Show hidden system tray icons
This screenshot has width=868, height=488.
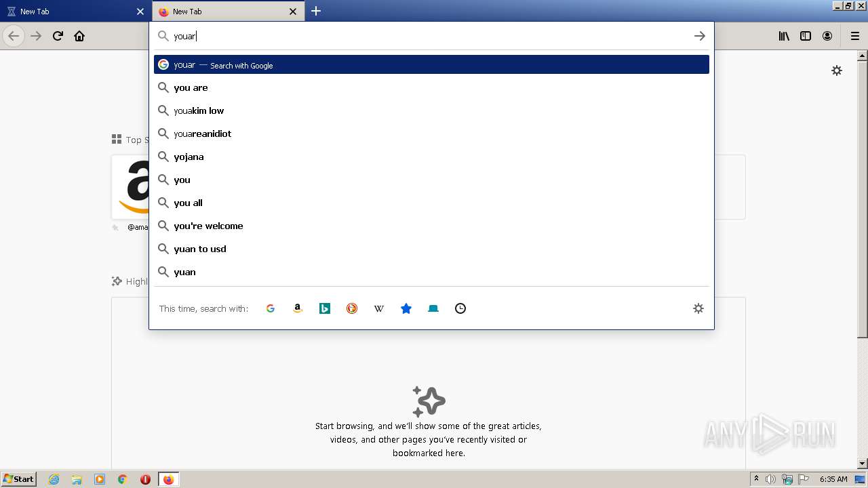(756, 479)
